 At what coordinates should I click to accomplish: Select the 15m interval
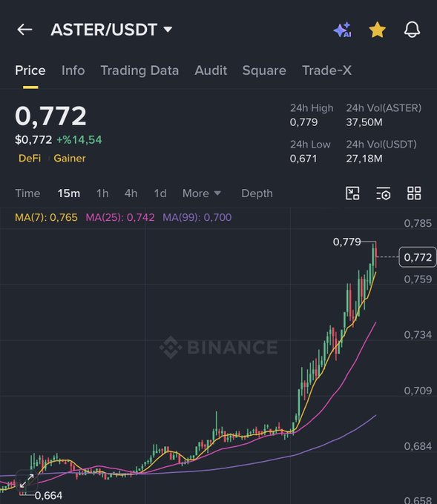click(69, 193)
